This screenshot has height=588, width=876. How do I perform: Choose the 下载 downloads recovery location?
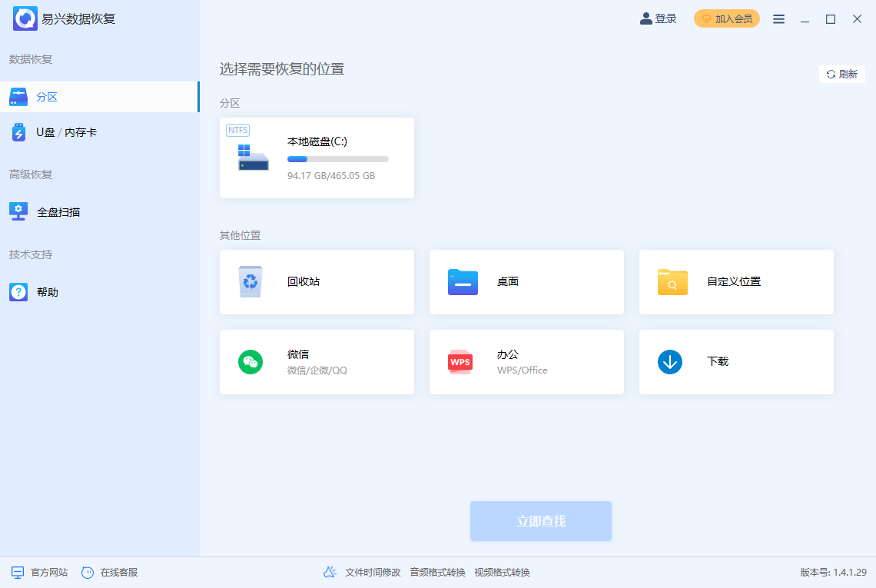click(x=735, y=361)
